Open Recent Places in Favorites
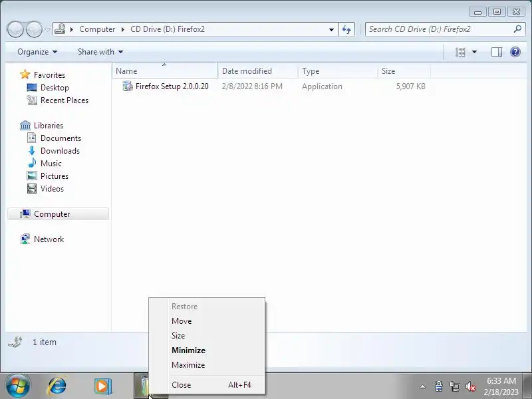 tap(65, 100)
